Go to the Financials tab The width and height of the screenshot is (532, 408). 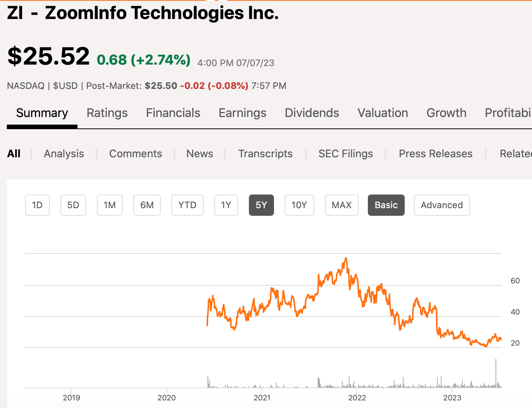tap(173, 113)
